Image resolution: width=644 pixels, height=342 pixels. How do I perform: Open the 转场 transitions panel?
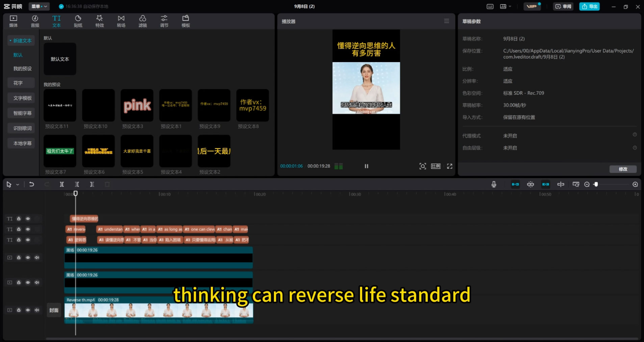click(x=121, y=21)
